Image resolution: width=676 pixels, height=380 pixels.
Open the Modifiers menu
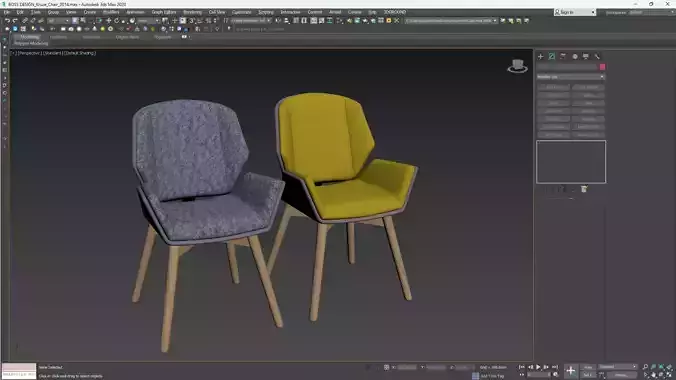[111, 12]
